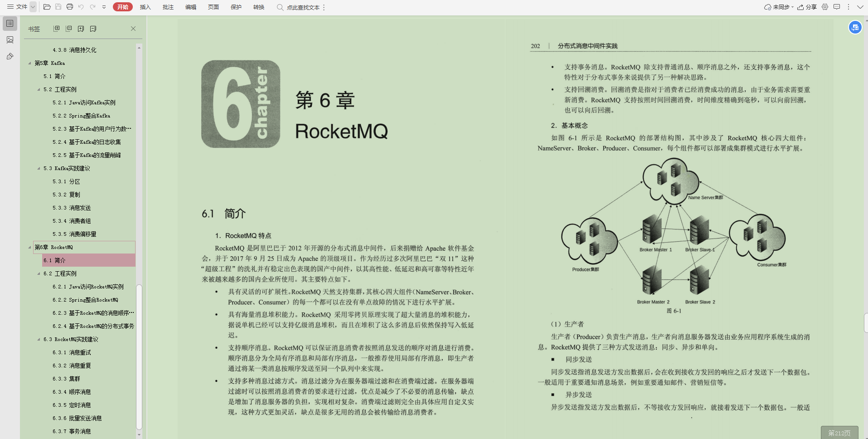Open bookmark 6.2.1 Java访问RocketMQ实例
The height and width of the screenshot is (439, 868).
click(88, 287)
